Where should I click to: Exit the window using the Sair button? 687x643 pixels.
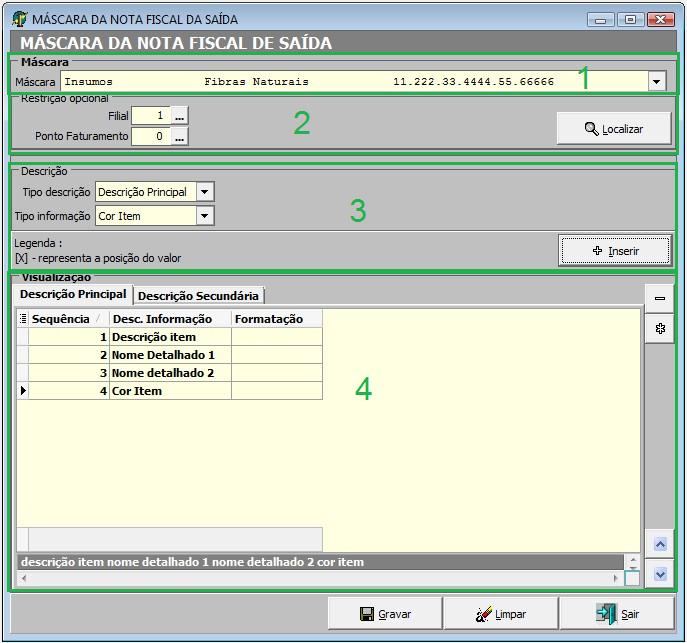(616, 614)
